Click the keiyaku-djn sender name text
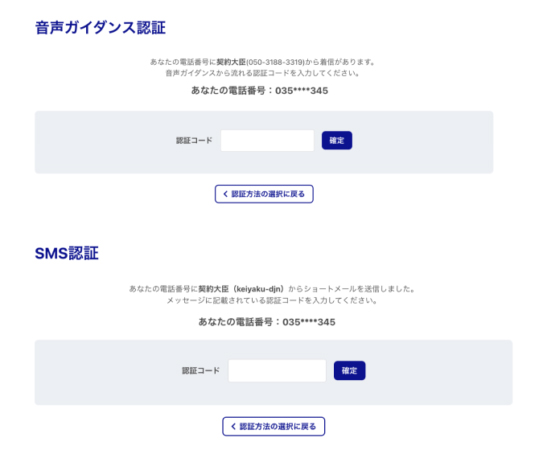This screenshot has width=539, height=459. tap(258, 289)
